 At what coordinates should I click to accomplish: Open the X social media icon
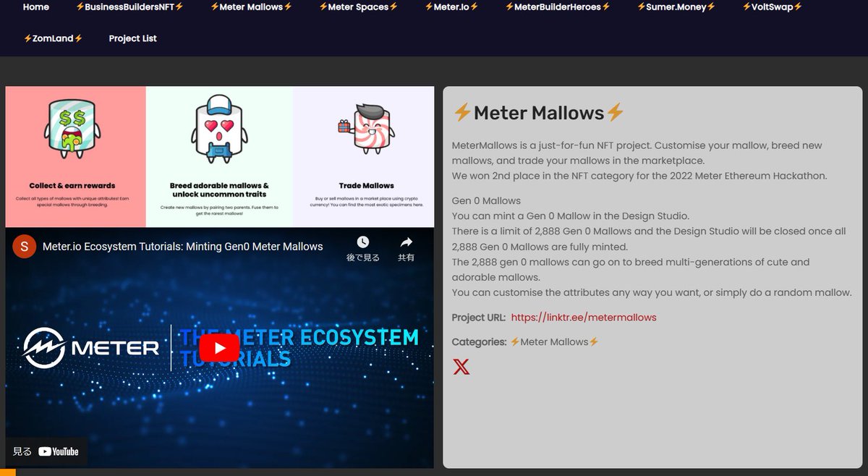[461, 367]
